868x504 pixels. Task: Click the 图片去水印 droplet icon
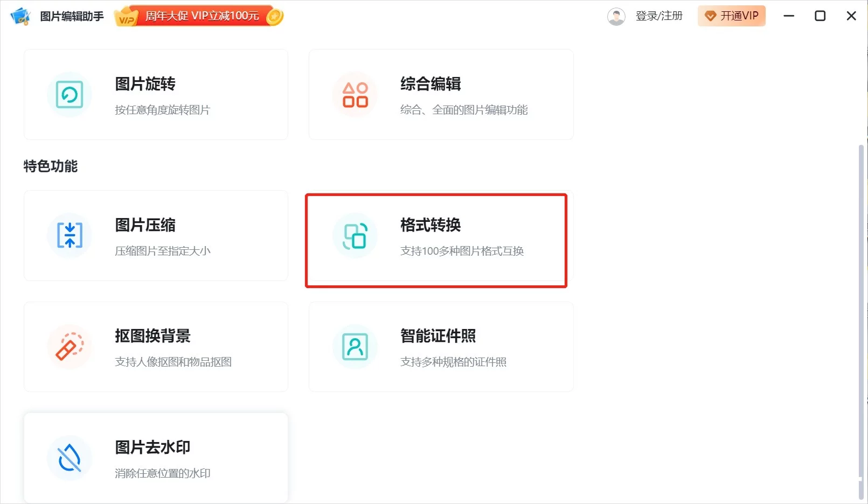pyautogui.click(x=70, y=458)
